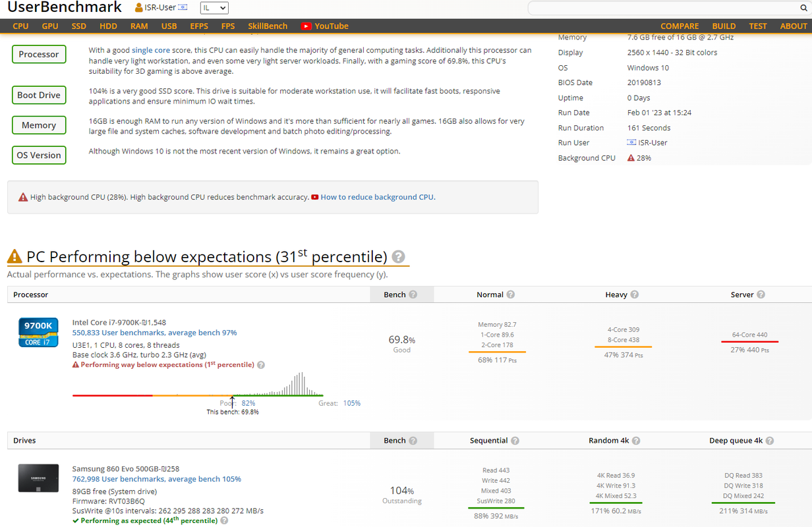812x527 pixels.
Task: Click the Memory button
Action: (x=39, y=125)
